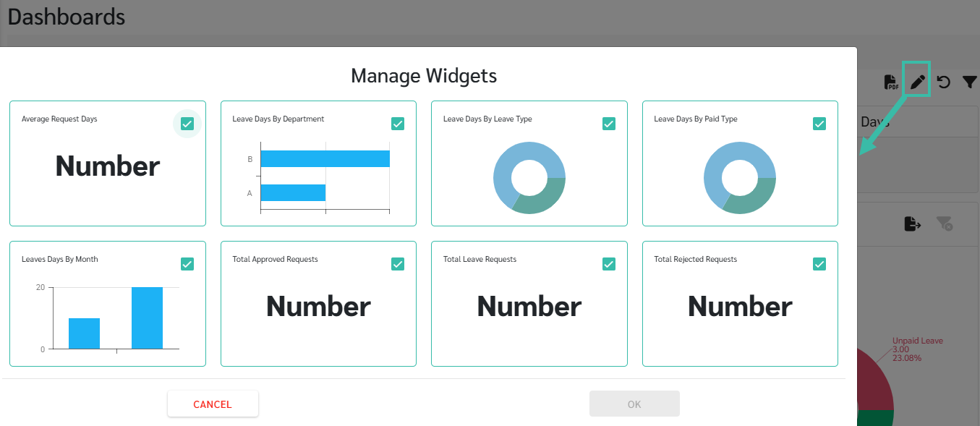Click the Total Leave Requests Number preview
Image resolution: width=980 pixels, height=426 pixels.
tap(529, 307)
